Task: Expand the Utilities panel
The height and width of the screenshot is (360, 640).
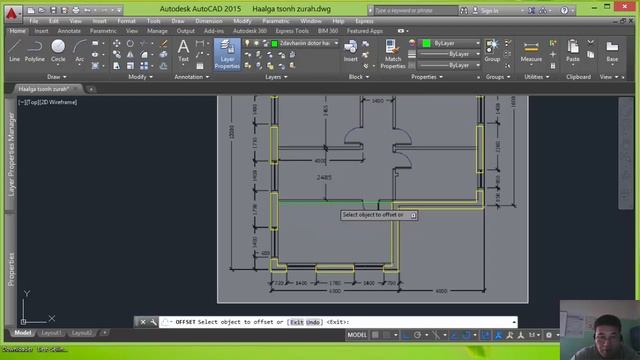Action: point(536,77)
